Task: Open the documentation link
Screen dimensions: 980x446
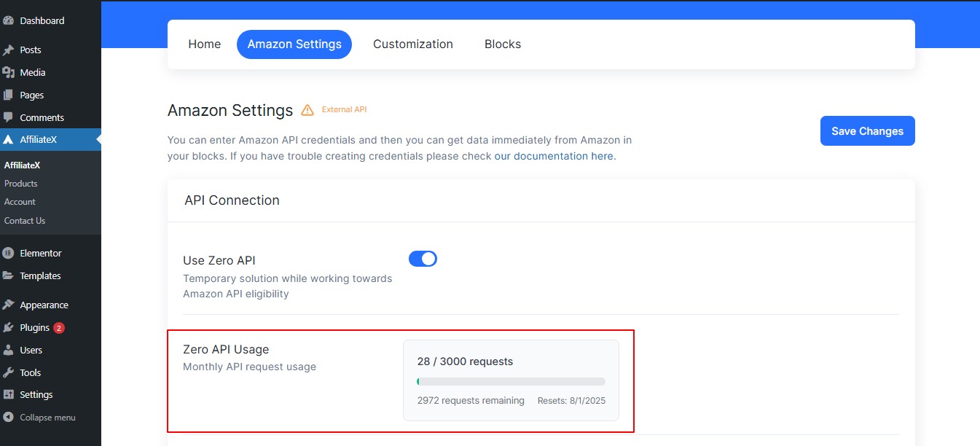Action: click(x=554, y=155)
